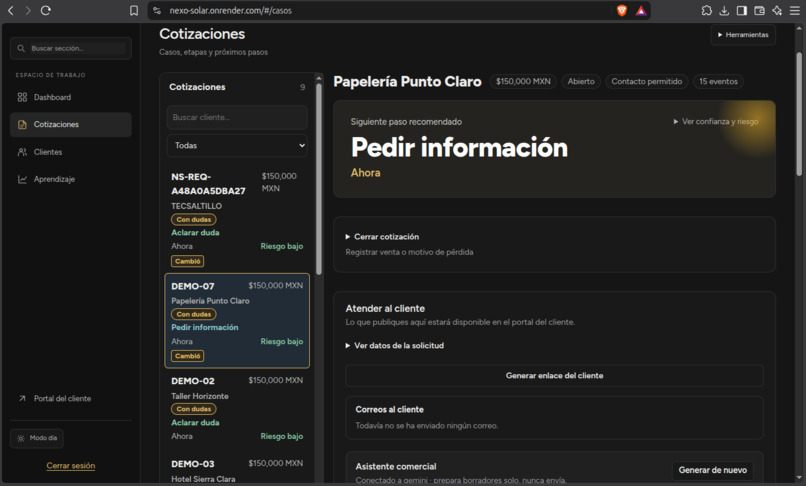This screenshot has width=806, height=486.
Task: Reload the page with the refresh icon
Action: (46, 10)
